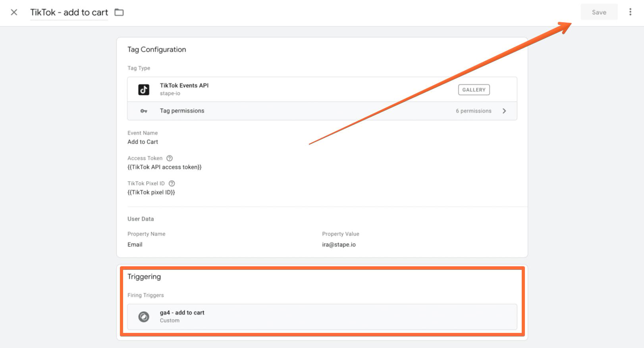This screenshot has width=644, height=348.
Task: Click the Triggering section heading
Action: tap(144, 277)
